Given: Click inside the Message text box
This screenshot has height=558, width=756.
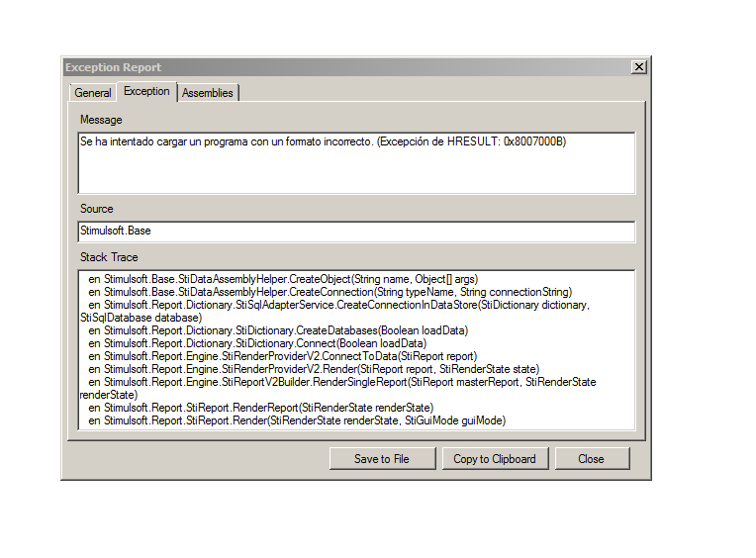Looking at the screenshot, I should (x=356, y=163).
